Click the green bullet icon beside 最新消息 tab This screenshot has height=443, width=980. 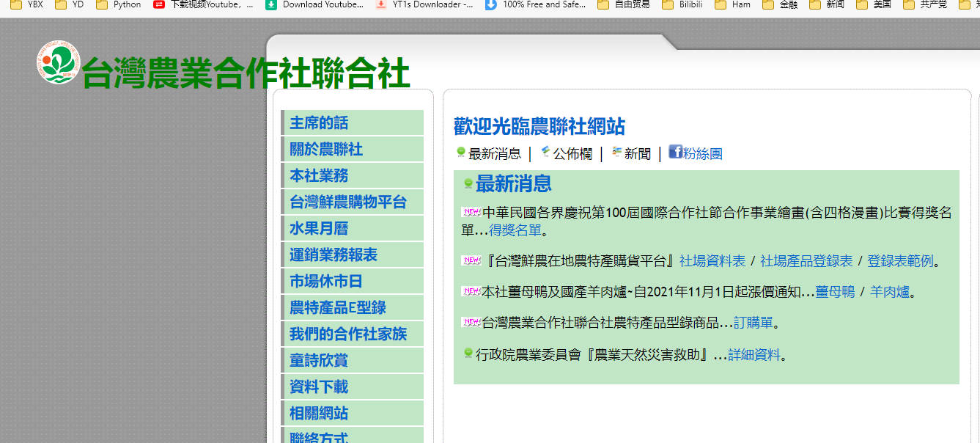460,153
